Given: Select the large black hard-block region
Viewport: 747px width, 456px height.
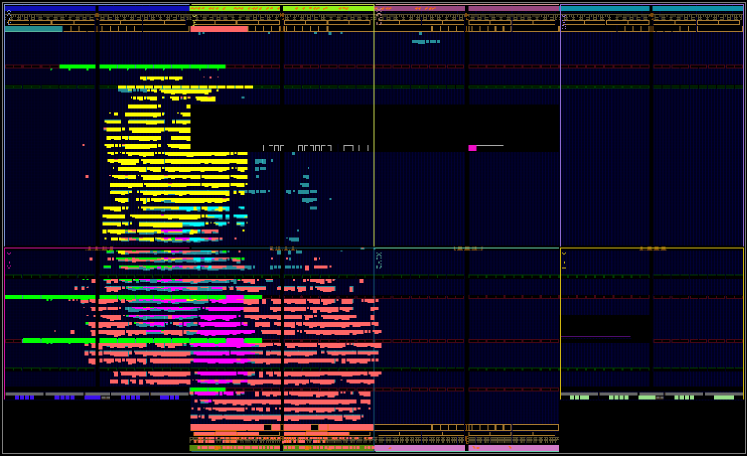Looking at the screenshot, I should pyautogui.click(x=375, y=128).
